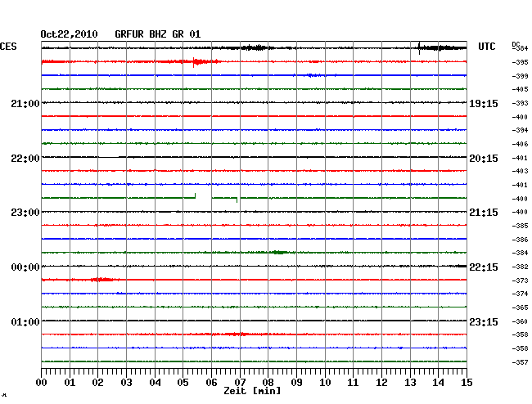Select the DC offset value -393

pos(520,103)
